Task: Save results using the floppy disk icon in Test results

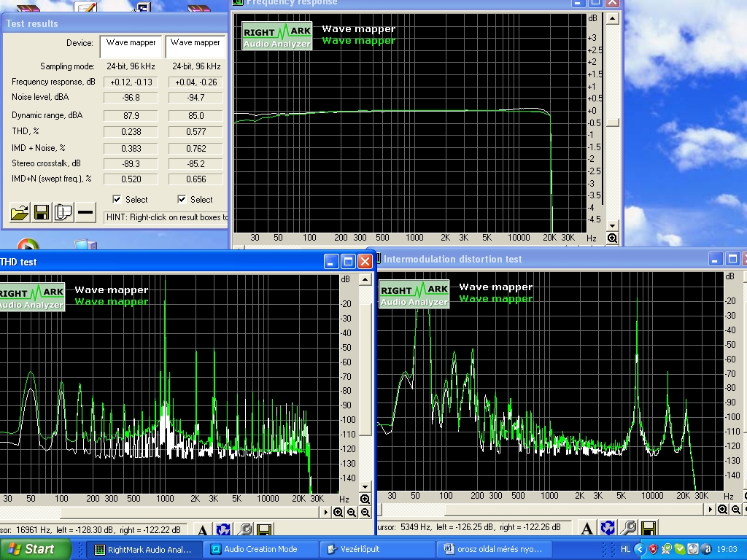Action: tap(42, 212)
